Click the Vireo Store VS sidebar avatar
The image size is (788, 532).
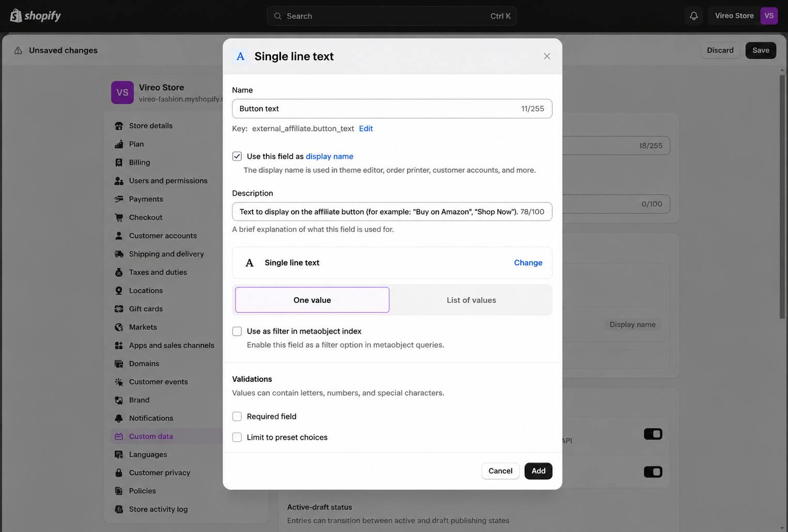(122, 92)
